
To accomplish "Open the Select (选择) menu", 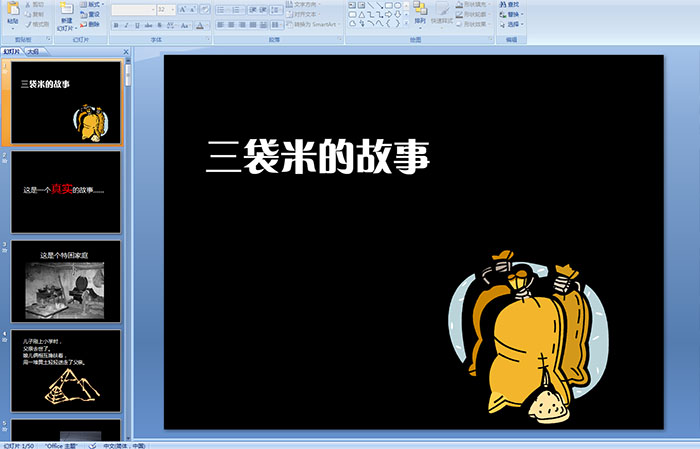I will [511, 24].
